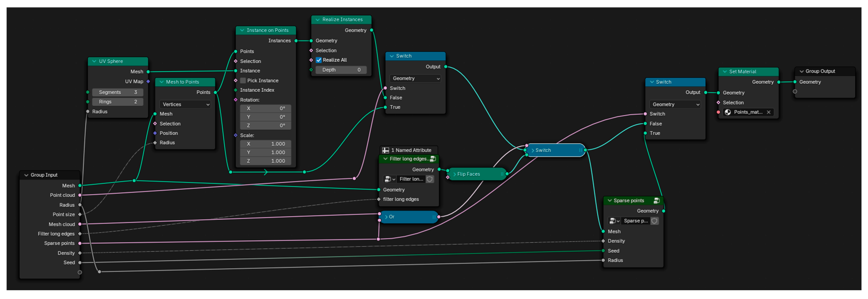This screenshot has height=299, width=868.
Task: Click the Depth value field in Realize Instances
Action: (x=341, y=70)
